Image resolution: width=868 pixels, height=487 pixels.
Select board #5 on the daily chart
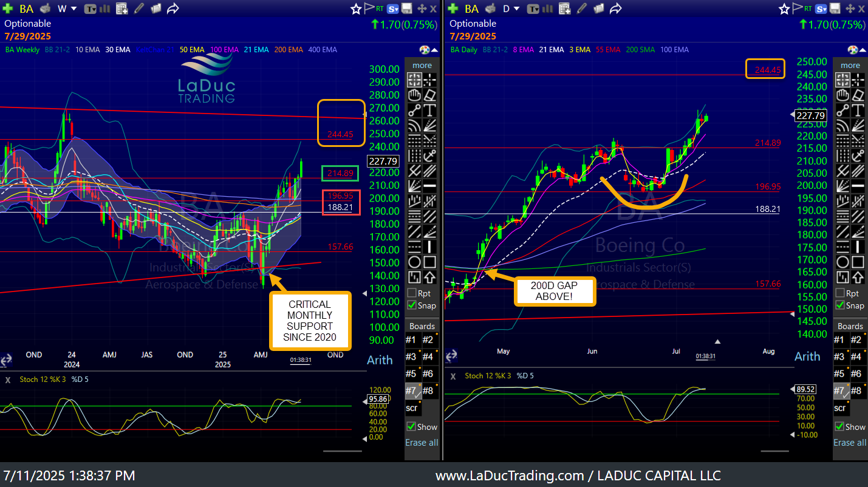[x=842, y=373]
